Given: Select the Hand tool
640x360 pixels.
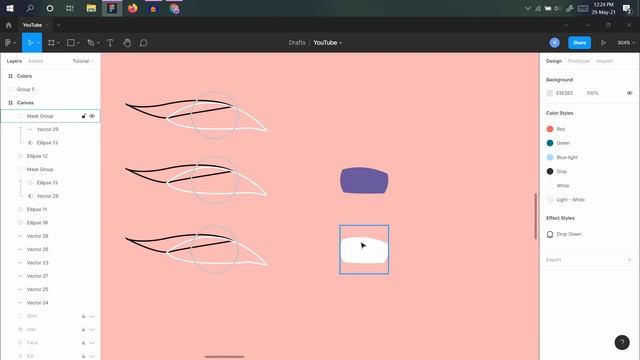Looking at the screenshot, I should [127, 42].
